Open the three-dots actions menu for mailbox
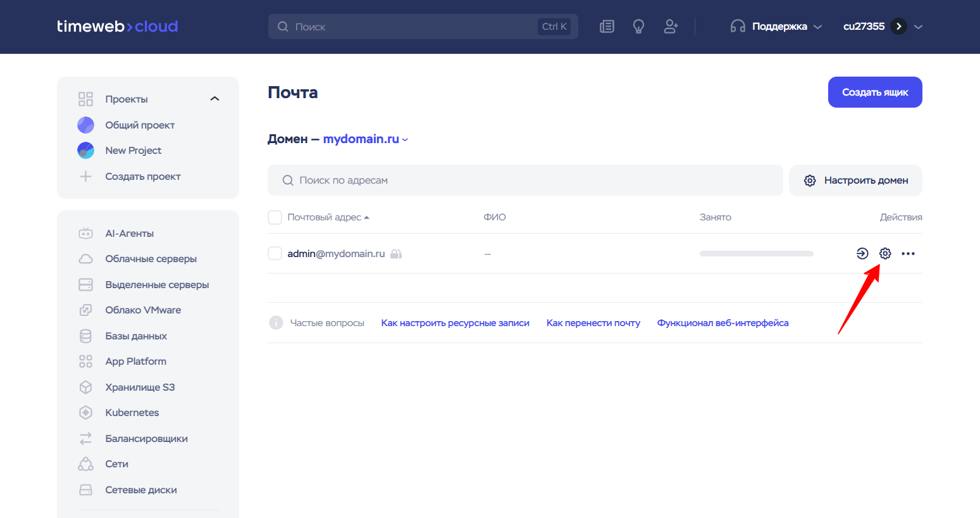Viewport: 980px width, 518px height. click(x=908, y=253)
